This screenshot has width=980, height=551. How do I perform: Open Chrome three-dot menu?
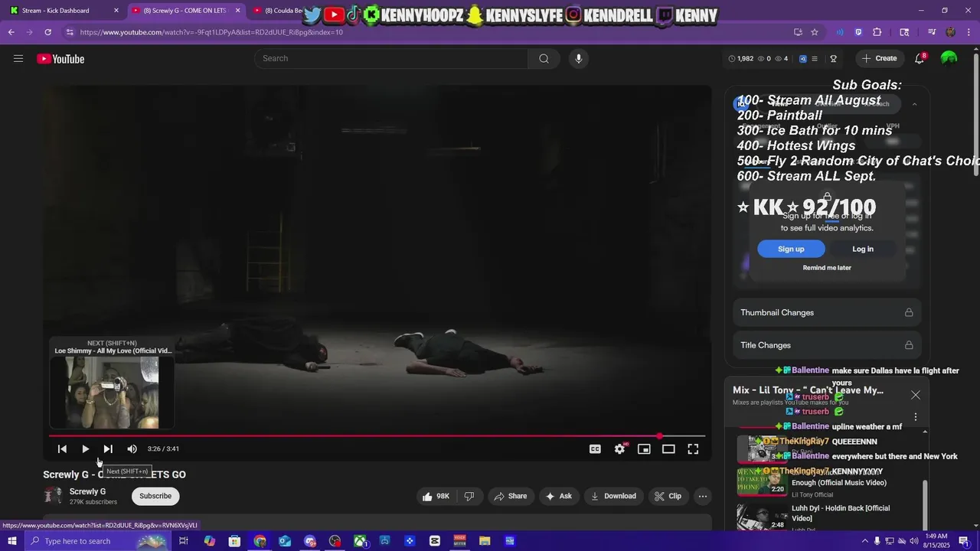pos(969,32)
